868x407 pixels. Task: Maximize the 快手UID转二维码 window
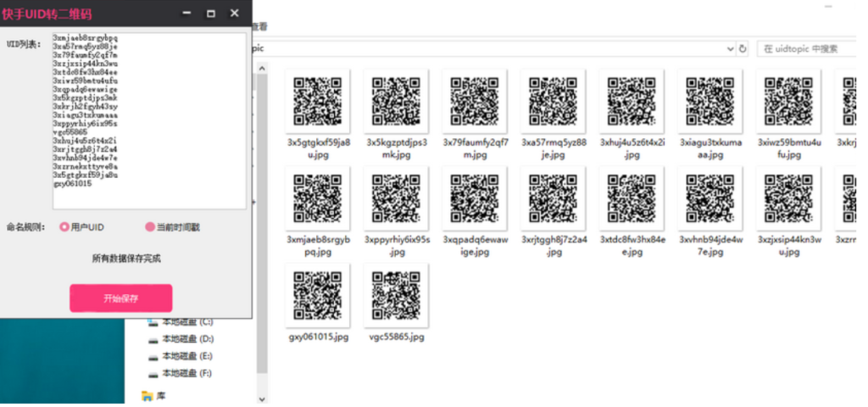tap(211, 14)
